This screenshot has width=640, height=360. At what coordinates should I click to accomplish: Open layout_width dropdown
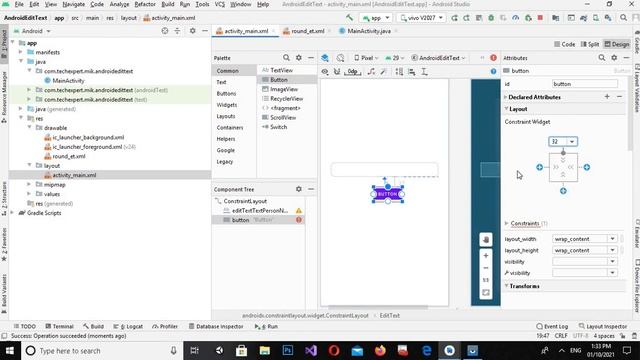coord(613,239)
